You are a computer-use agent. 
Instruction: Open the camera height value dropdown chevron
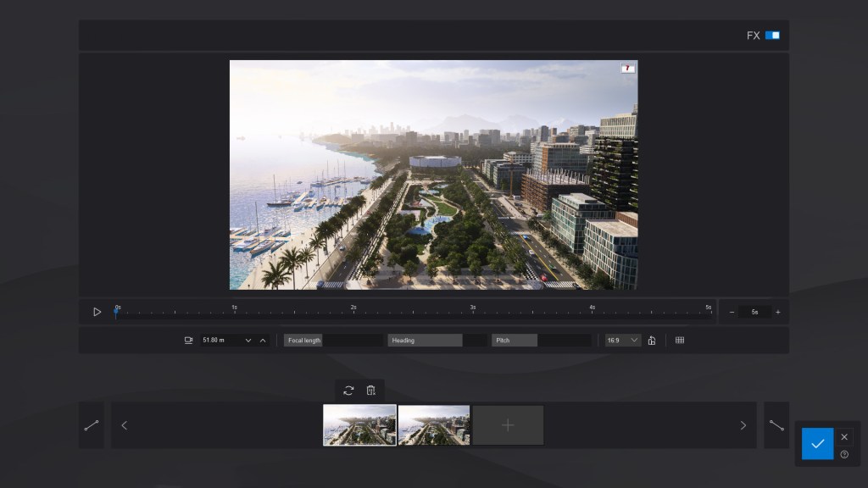248,340
